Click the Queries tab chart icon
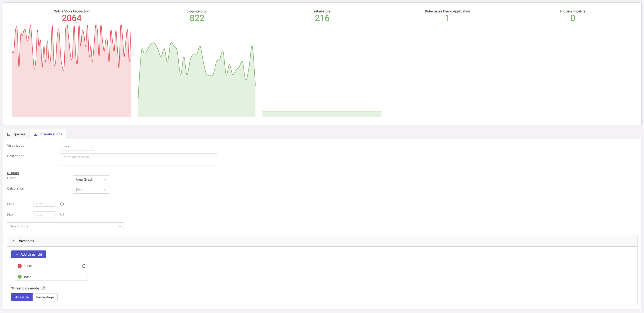This screenshot has height=313, width=644. coord(9,134)
